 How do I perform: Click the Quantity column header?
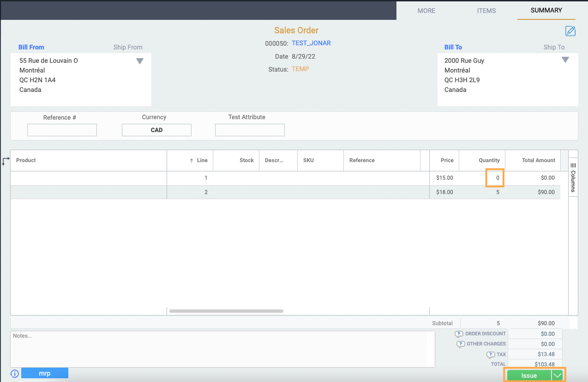[x=482, y=160]
